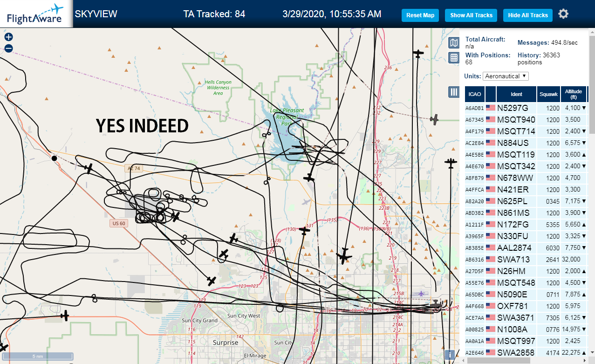The image size is (595, 364).
Task: Zoom out on the map
Action: [x=8, y=48]
